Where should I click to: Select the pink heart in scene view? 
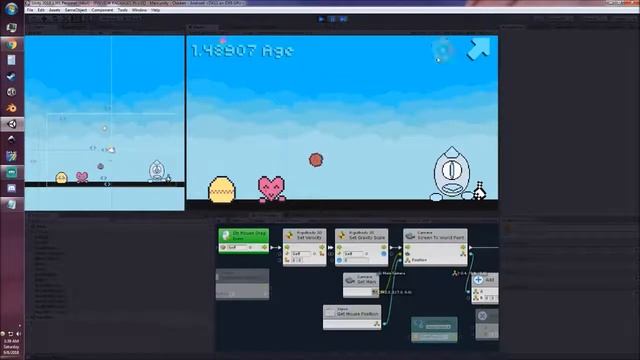(82, 177)
